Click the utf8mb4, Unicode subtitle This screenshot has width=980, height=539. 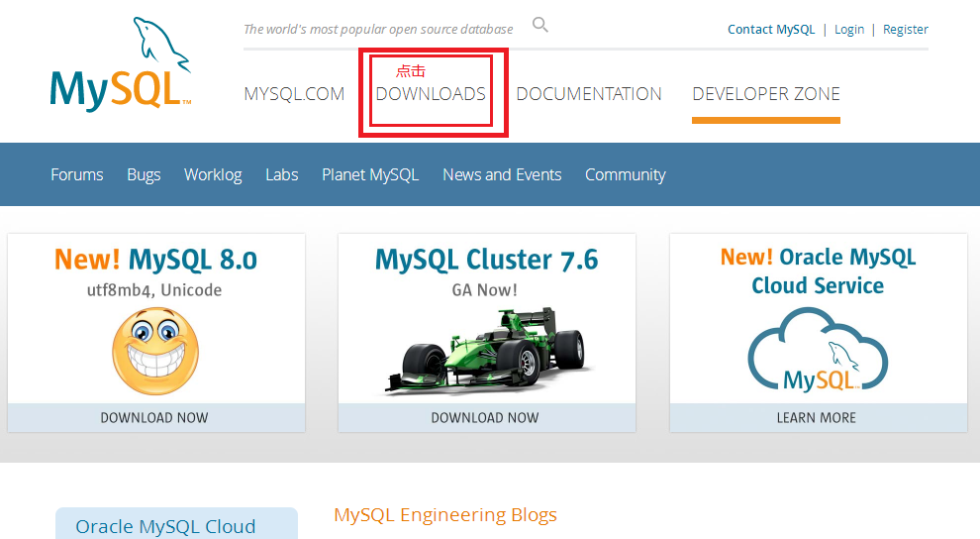[x=154, y=290]
